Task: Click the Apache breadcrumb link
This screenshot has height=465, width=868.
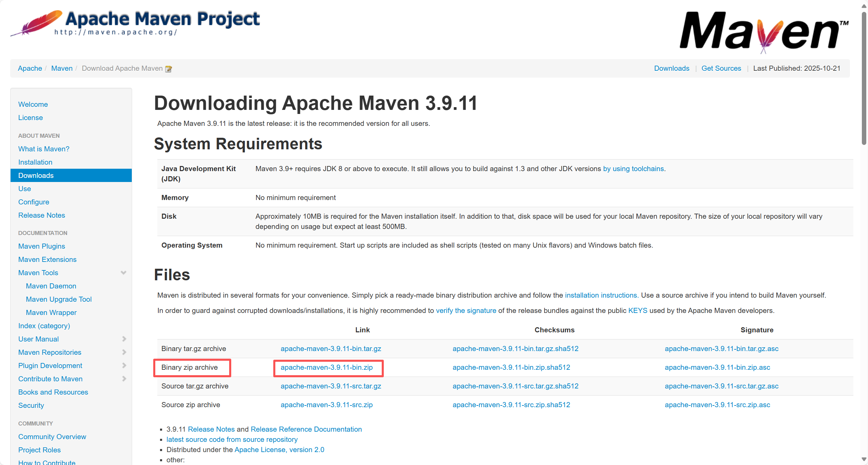Action: click(30, 68)
